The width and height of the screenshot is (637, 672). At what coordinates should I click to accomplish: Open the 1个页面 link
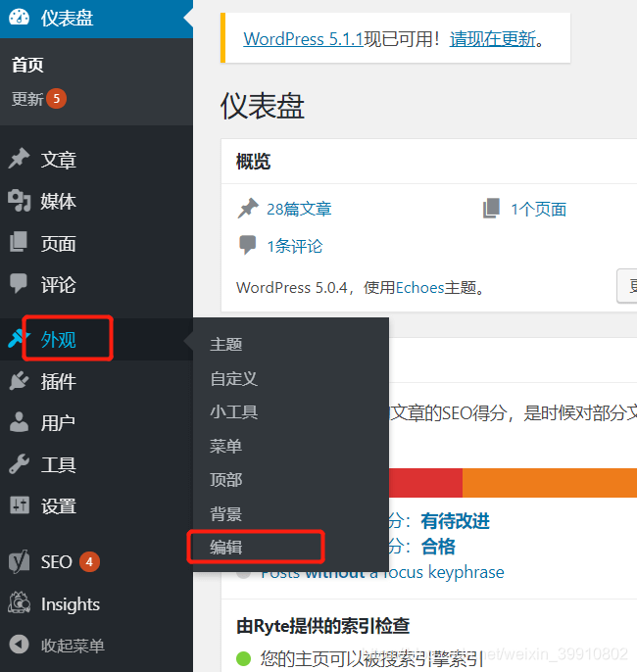point(538,210)
